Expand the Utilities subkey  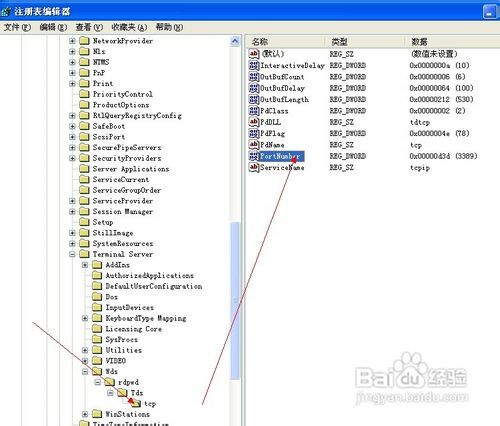coord(85,350)
